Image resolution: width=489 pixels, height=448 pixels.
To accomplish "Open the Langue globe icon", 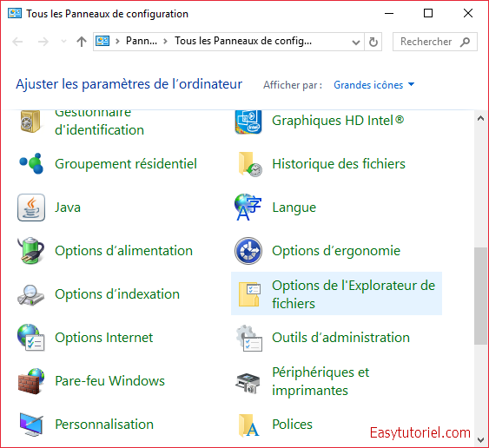I will tap(248, 208).
